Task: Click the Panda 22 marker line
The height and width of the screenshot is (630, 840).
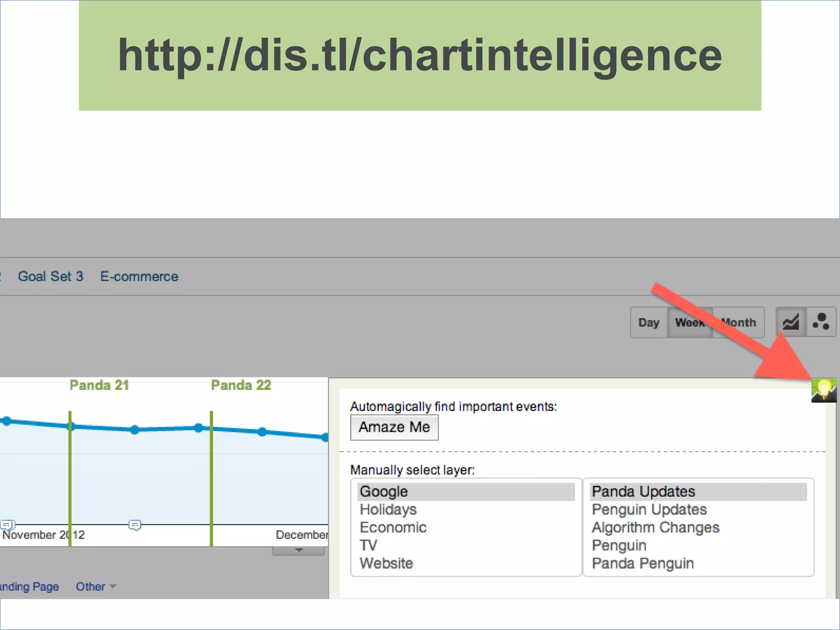Action: [x=211, y=478]
